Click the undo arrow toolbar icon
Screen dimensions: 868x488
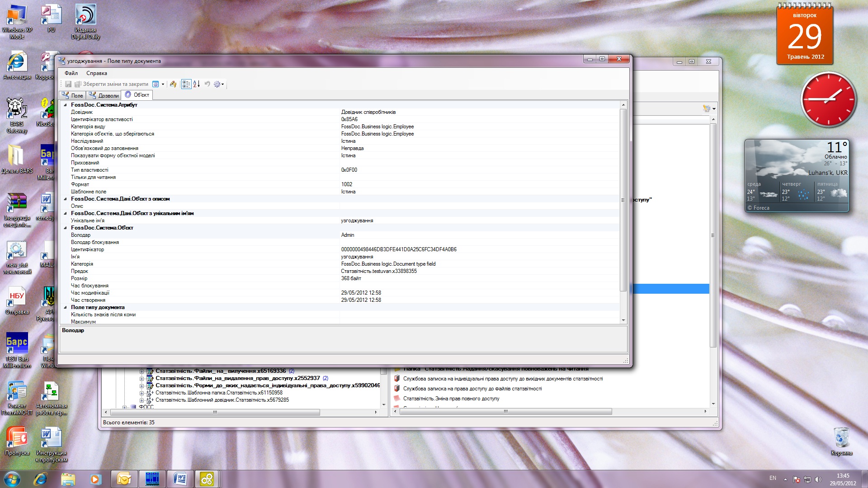pyautogui.click(x=207, y=84)
